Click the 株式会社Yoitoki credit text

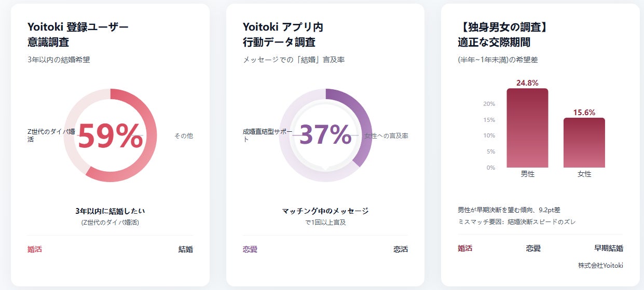point(600,266)
